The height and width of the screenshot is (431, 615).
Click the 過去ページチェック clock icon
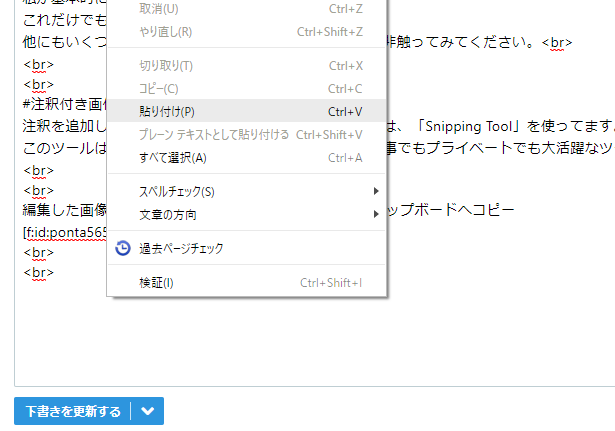(123, 248)
